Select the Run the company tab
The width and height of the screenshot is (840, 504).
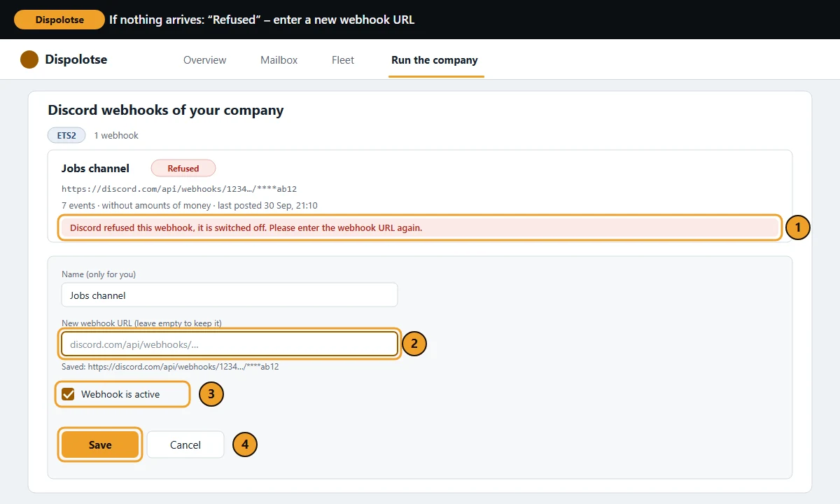click(435, 60)
